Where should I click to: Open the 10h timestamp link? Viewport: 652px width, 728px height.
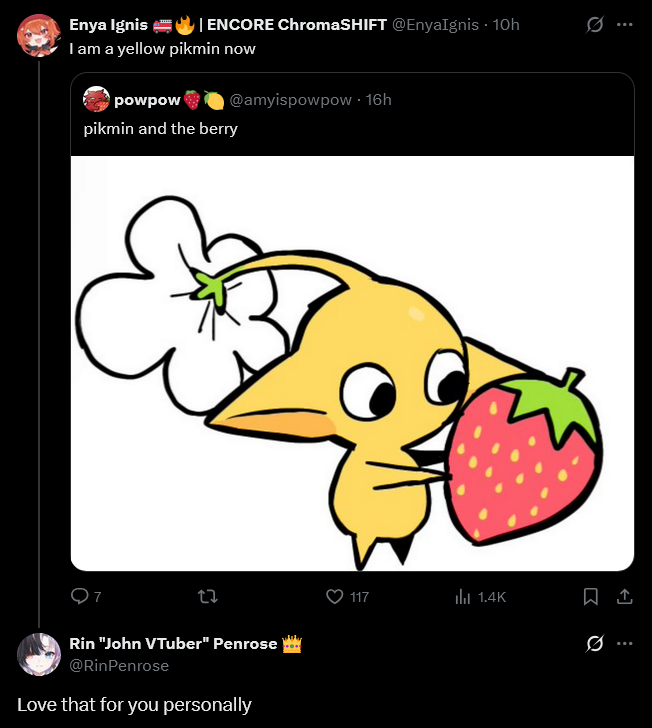[x=507, y=24]
